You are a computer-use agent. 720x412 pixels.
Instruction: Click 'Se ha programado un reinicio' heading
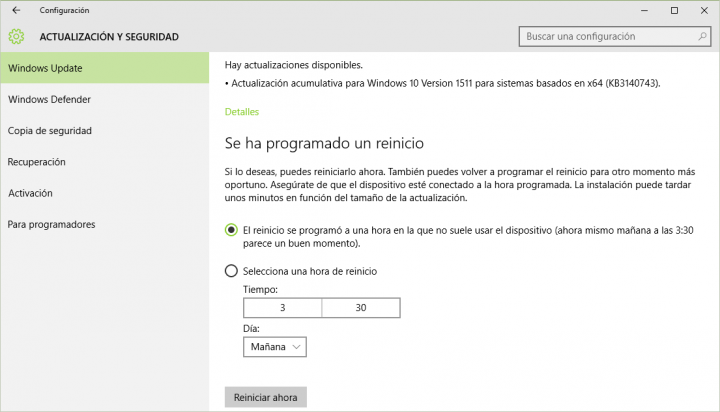coord(324,143)
